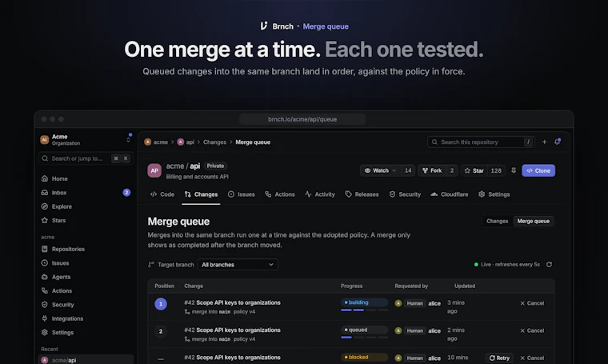The width and height of the screenshot is (608, 364).
Task: Click the Search this repository field
Action: (x=481, y=142)
